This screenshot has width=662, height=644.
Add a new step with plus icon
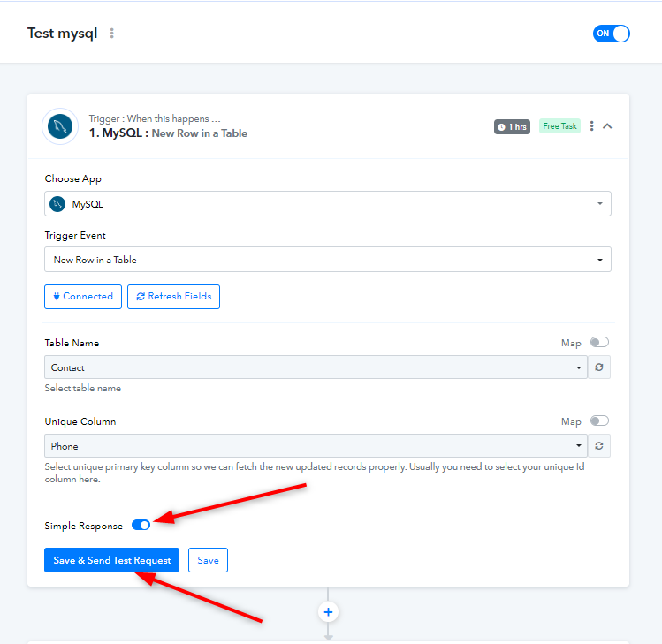coord(328,612)
